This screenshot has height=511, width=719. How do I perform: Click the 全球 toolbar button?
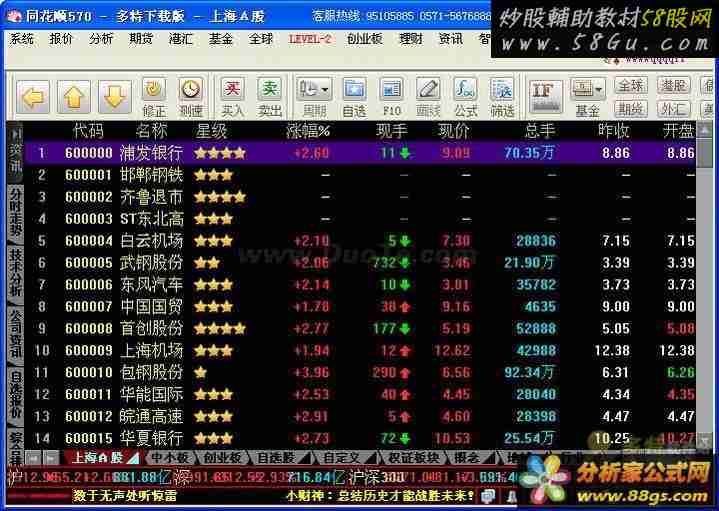click(x=631, y=85)
